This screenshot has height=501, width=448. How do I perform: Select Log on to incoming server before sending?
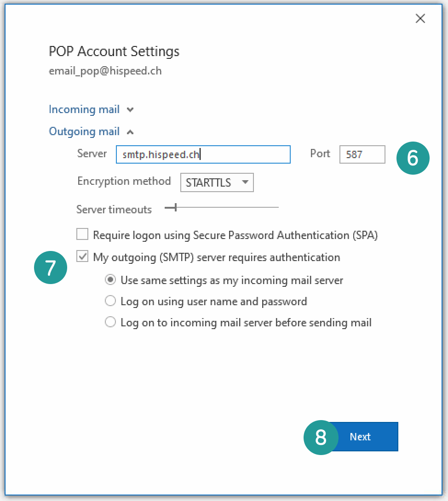[110, 322]
